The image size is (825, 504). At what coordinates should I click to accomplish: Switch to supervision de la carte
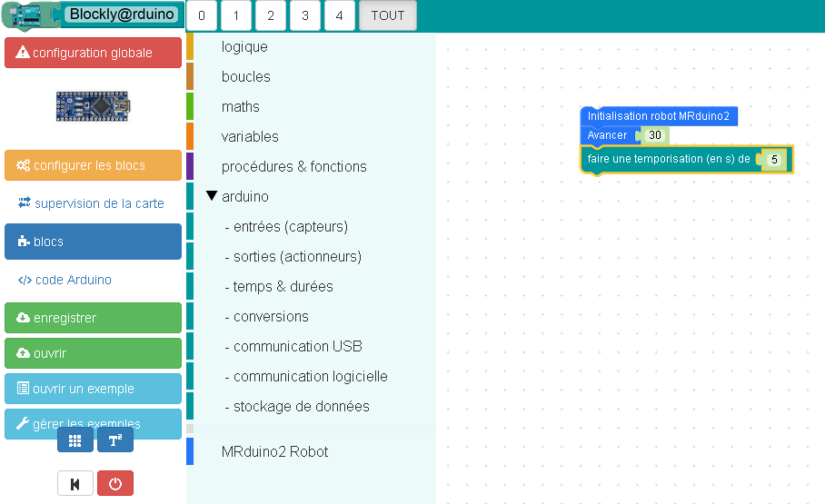coord(93,203)
